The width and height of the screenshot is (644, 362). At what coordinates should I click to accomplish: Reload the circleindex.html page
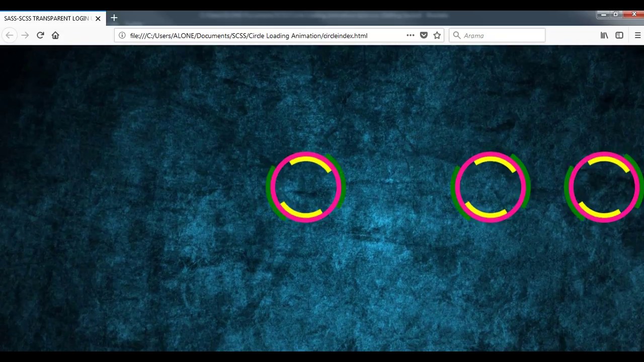tap(40, 35)
